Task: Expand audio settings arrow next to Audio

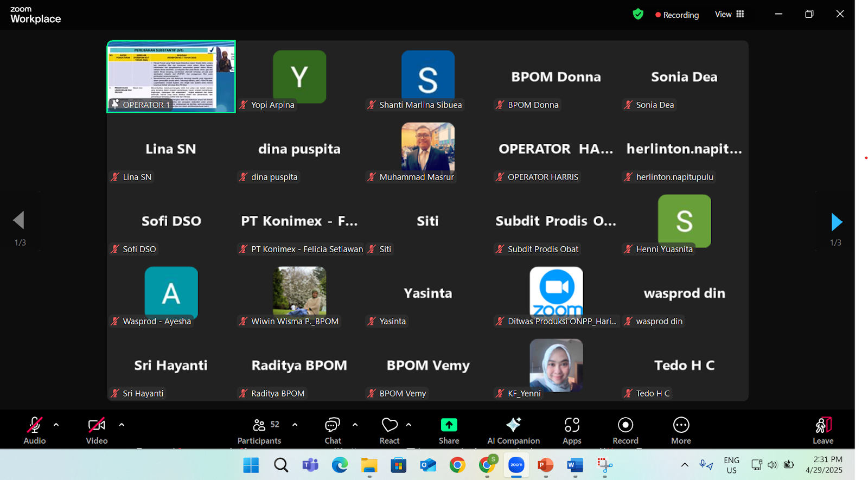Action: (x=56, y=425)
